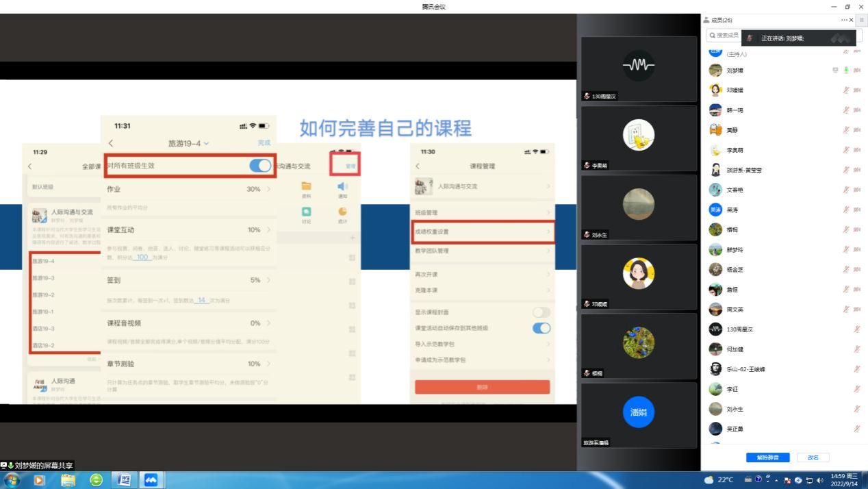Click the muted mic icon for 旅游系-黄莹莹

(x=846, y=170)
